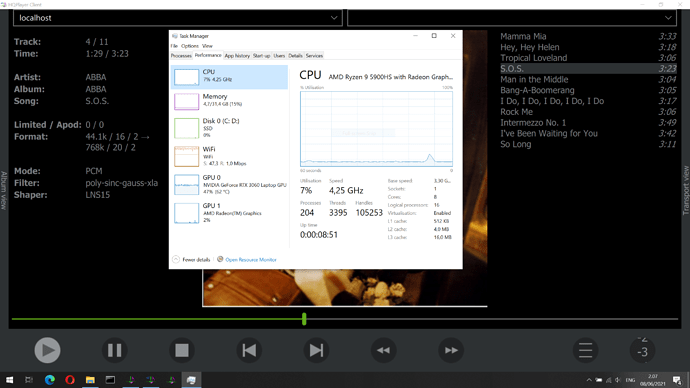Stop playback with the square button
This screenshot has width=690, height=388.
coord(182,350)
